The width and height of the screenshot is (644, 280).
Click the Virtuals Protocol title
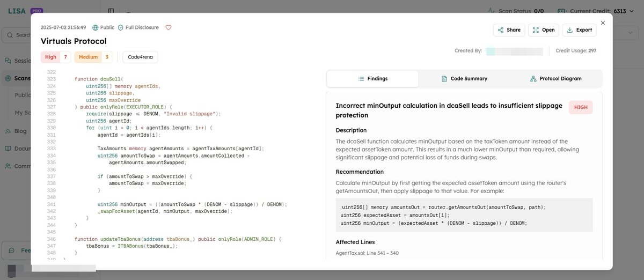[74, 41]
